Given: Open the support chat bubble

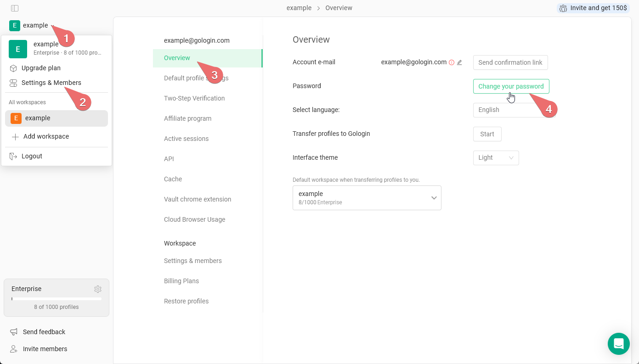Looking at the screenshot, I should (618, 343).
